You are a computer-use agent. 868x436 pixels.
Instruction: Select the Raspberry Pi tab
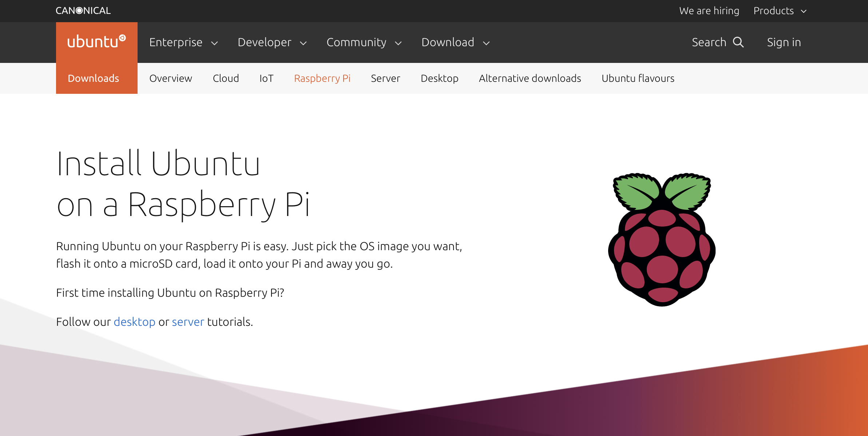(x=322, y=78)
